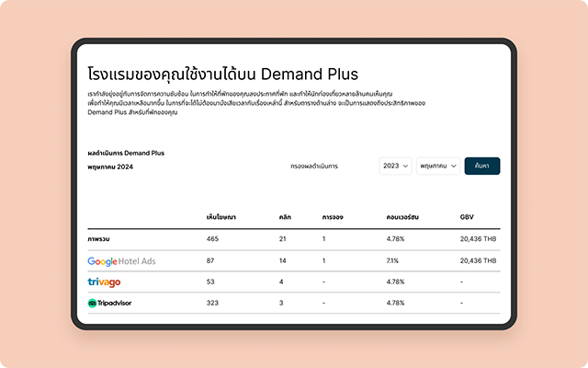Click the ผลดำเนินการ Demand Plus heading
The image size is (588, 368).
(126, 154)
